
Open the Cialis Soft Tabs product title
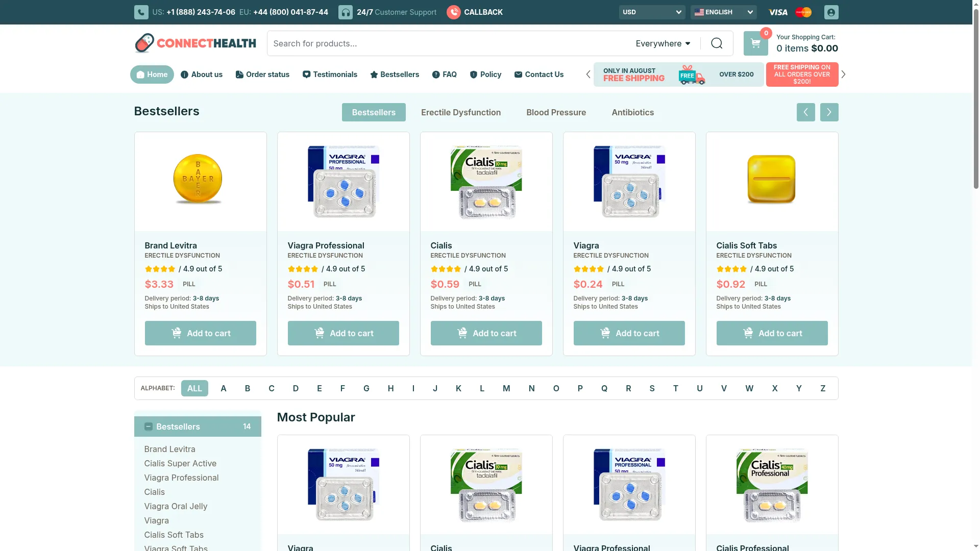tap(746, 245)
